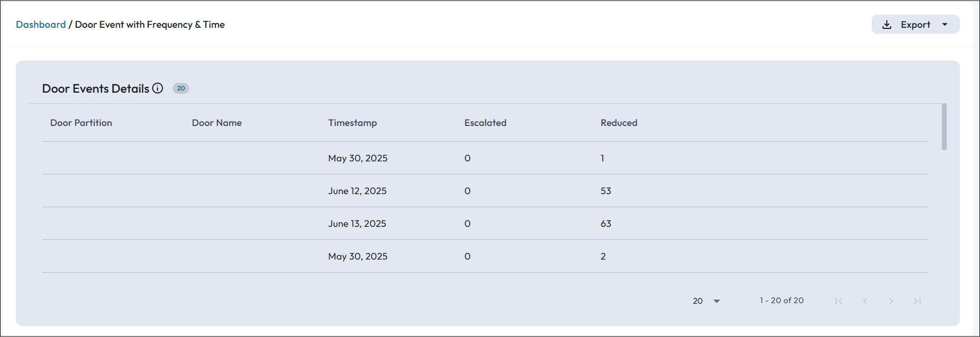This screenshot has height=337, width=980.
Task: Sort by the Door Name column header
Action: 217,123
